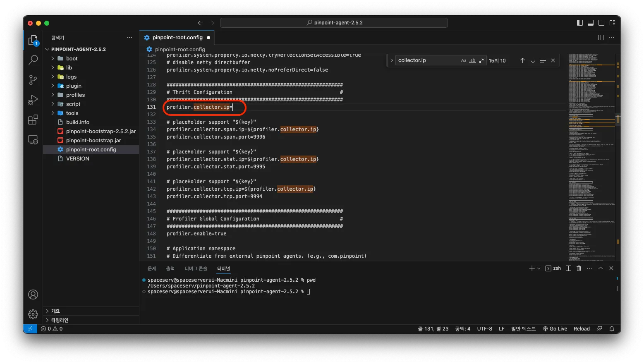Toggle Find in Selection

[x=543, y=60]
